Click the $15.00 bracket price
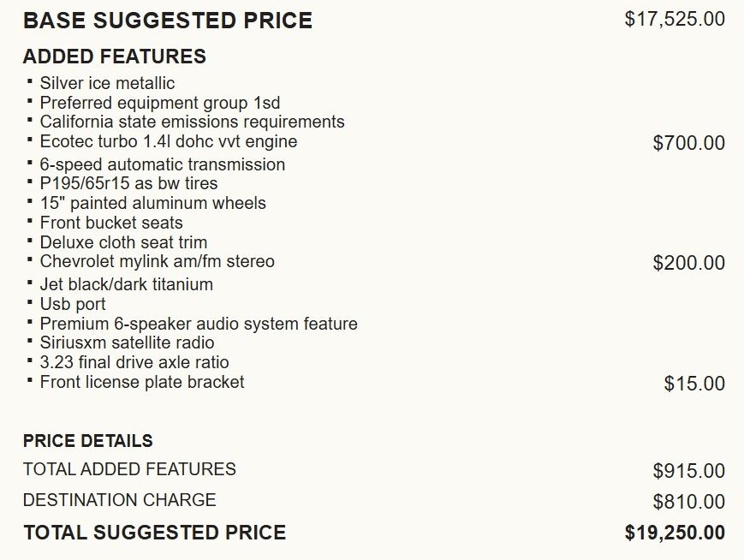Screen dimensions: 744x560 tap(693, 384)
